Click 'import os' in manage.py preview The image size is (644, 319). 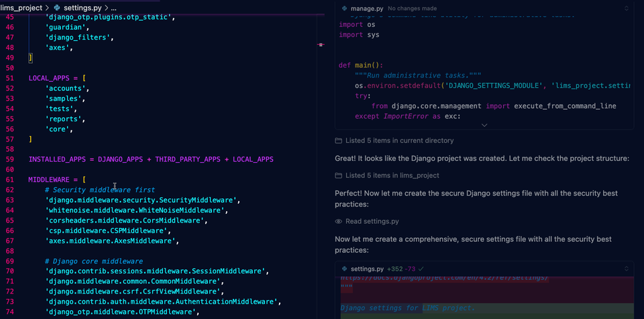pos(357,25)
